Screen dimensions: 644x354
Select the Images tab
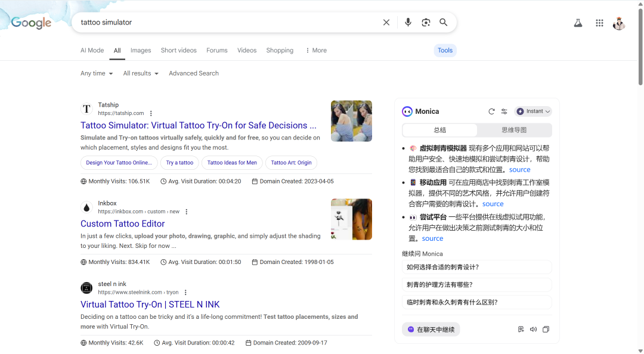(x=141, y=50)
